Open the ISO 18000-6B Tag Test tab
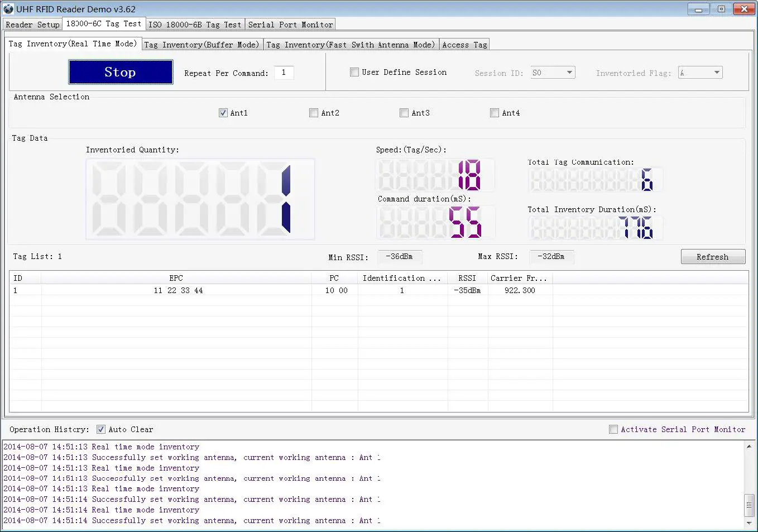 tap(195, 24)
